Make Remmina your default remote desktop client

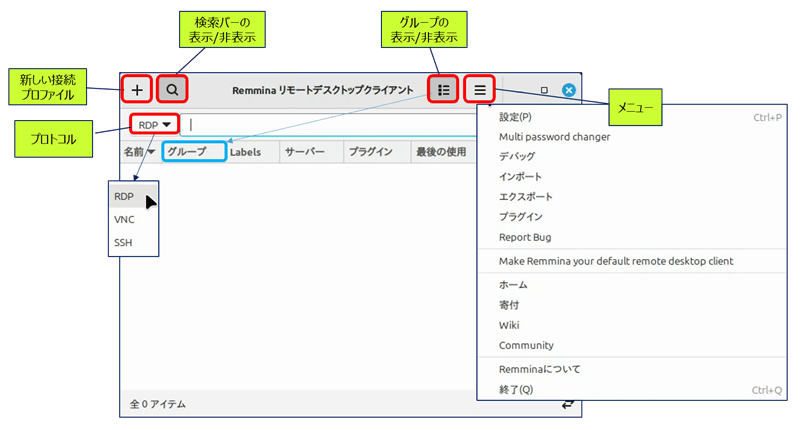[632, 261]
